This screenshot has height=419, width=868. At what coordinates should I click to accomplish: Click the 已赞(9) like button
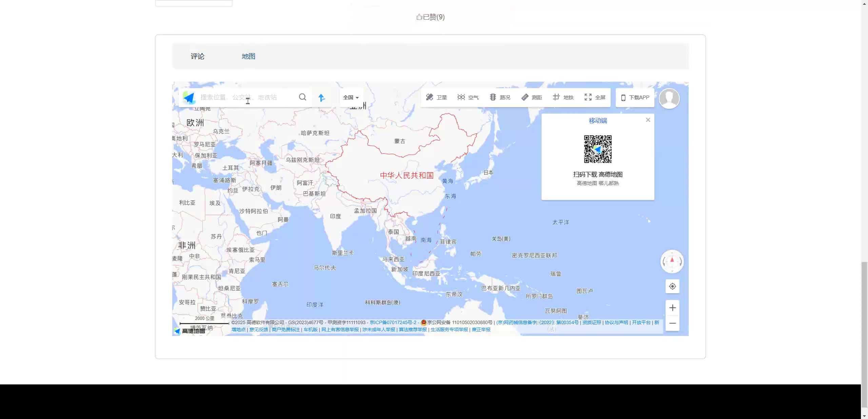click(430, 17)
